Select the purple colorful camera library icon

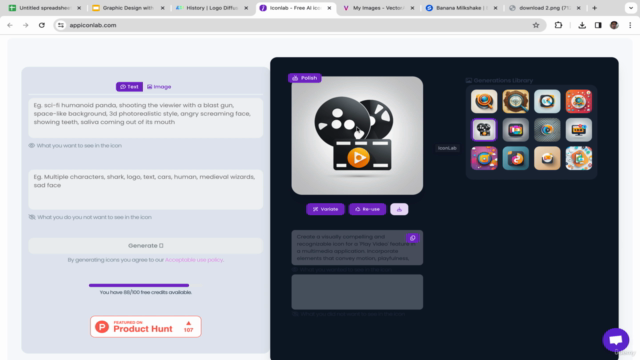pos(484,158)
